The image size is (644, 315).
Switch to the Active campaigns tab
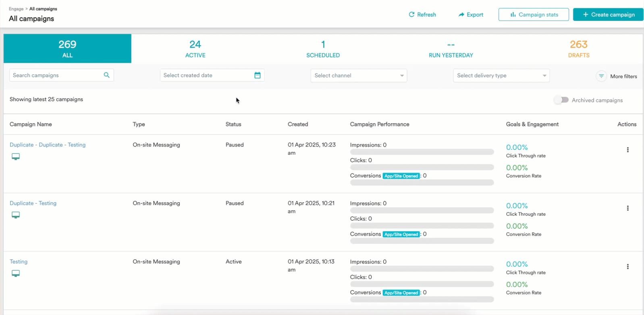point(195,49)
